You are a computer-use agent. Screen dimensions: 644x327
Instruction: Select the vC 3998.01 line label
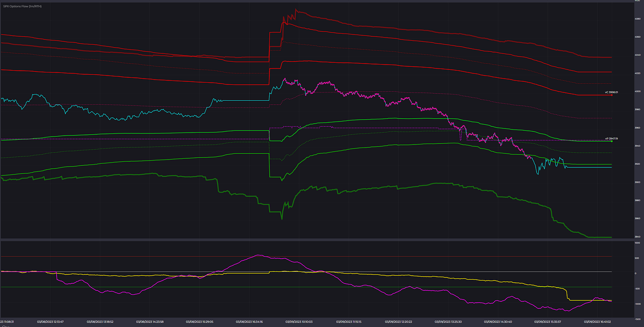point(611,92)
